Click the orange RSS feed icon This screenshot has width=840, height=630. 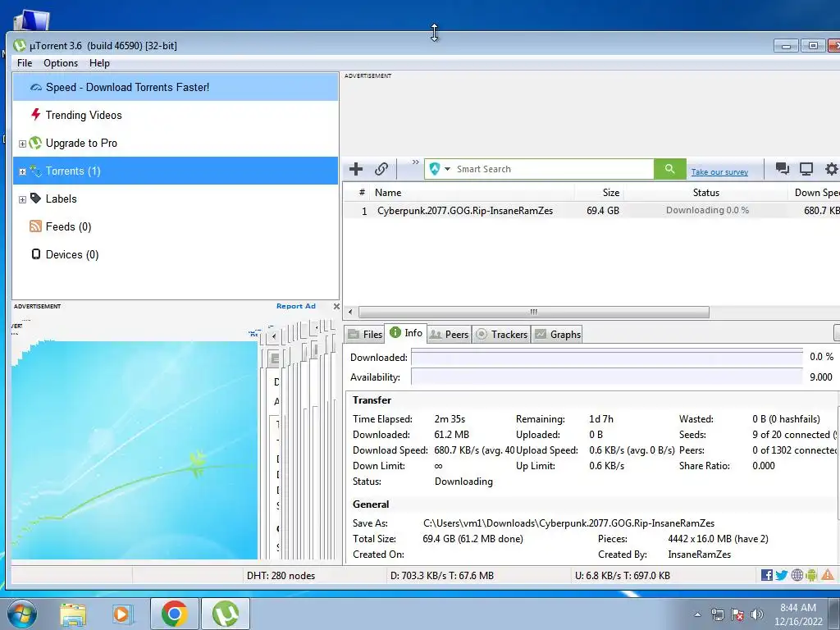point(35,226)
